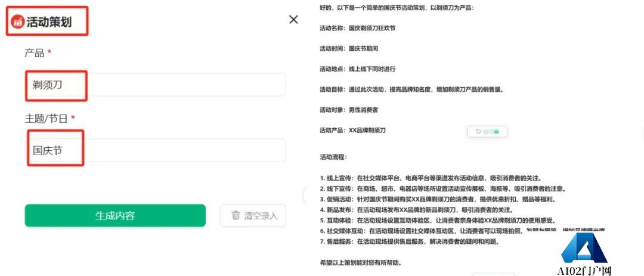This screenshot has width=644, height=276.
Task: Click the orange 活动策划 chart icon
Action: 18,22
